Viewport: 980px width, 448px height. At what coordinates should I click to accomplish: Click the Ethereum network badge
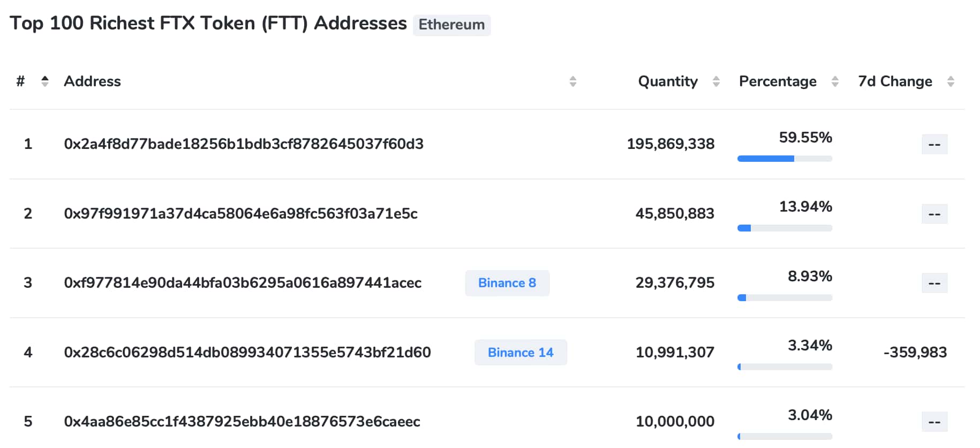click(x=451, y=25)
